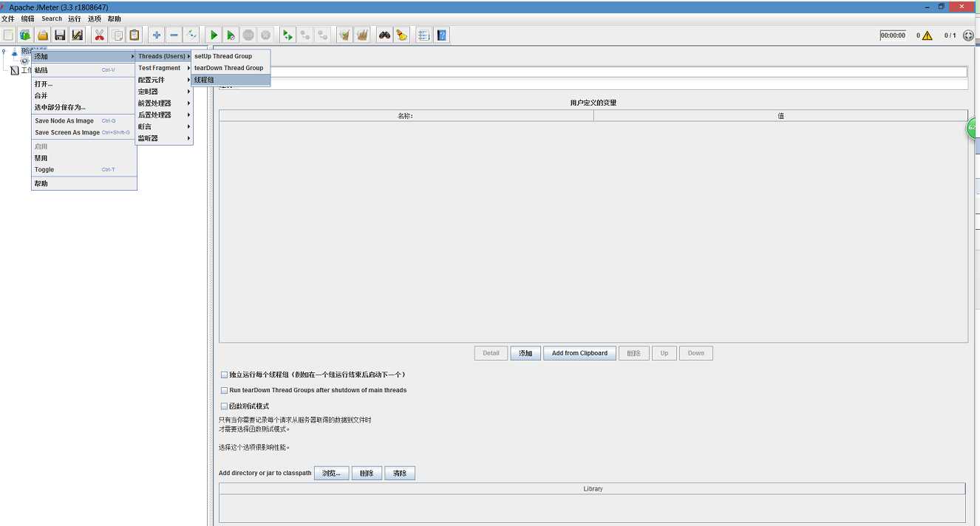Click the Help question mark icon
Screen dimensions: 980x526
click(x=441, y=35)
